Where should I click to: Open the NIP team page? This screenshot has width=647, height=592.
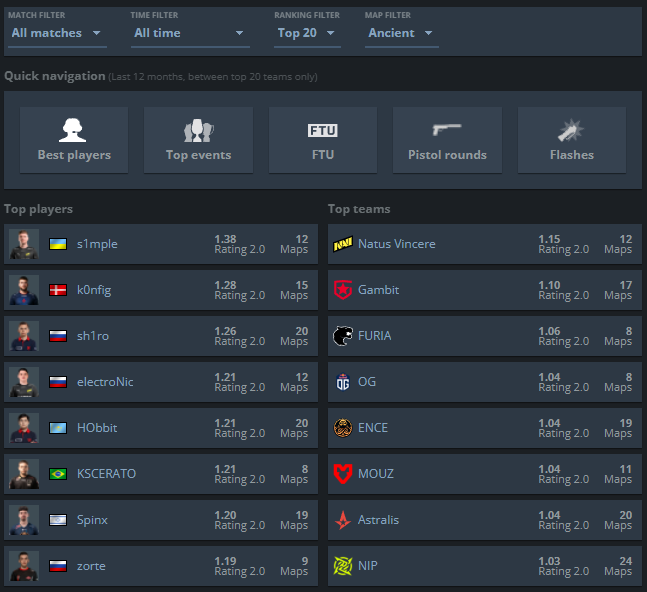coord(368,566)
